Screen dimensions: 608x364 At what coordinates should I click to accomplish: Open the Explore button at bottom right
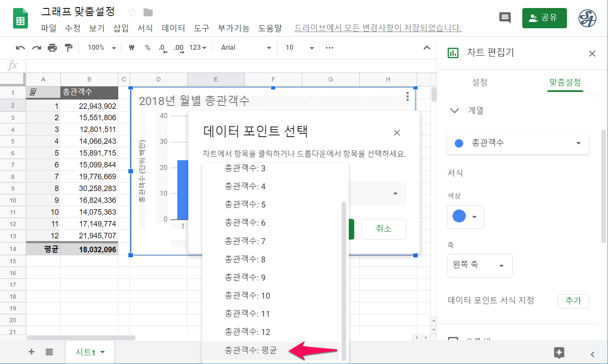559,353
